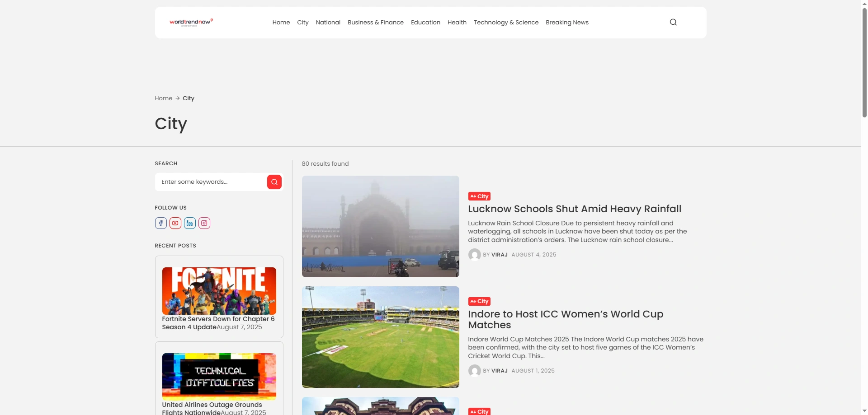This screenshot has width=868, height=415.
Task: Click the 80 results found text
Action: pos(325,164)
